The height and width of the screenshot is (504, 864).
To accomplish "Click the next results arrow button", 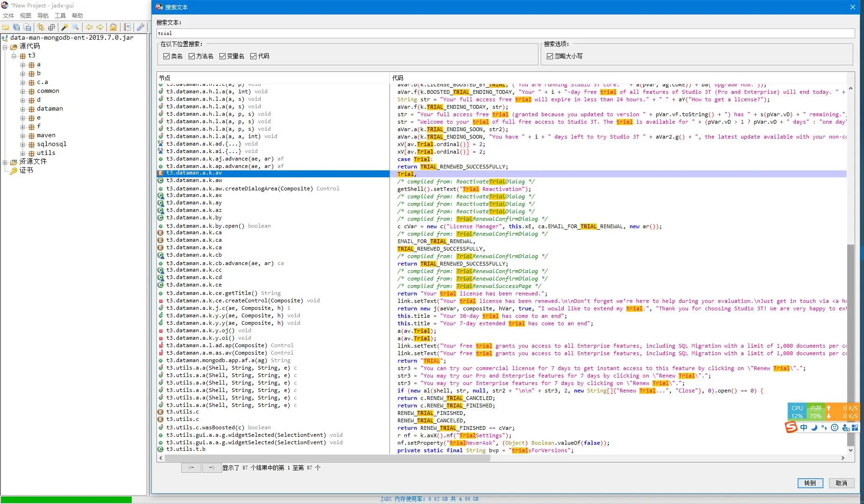I will (212, 468).
